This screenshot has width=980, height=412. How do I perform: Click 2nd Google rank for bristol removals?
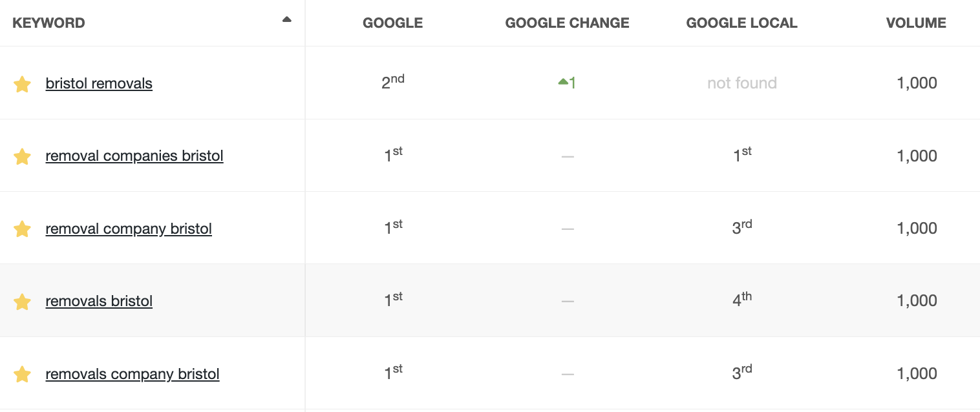click(x=392, y=83)
